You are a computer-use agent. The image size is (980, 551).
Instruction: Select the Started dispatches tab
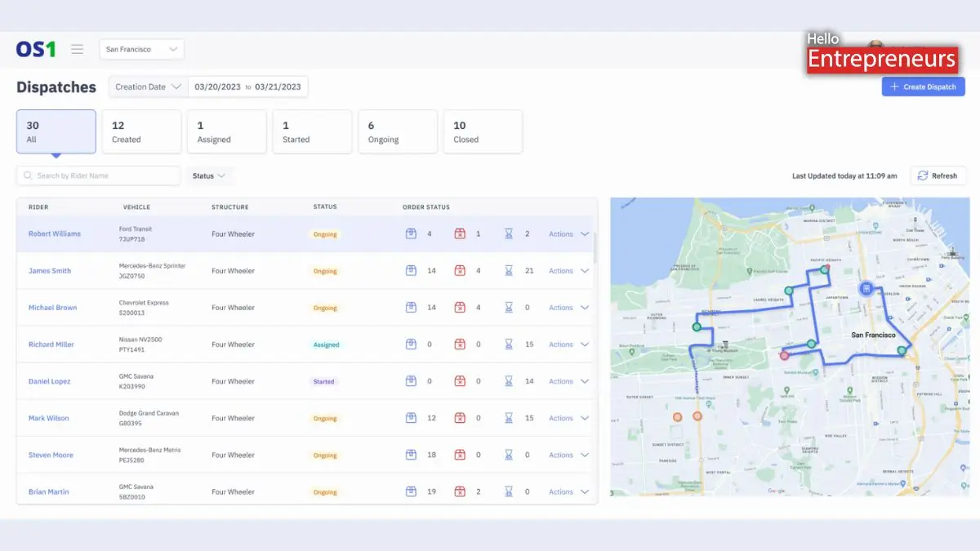312,131
